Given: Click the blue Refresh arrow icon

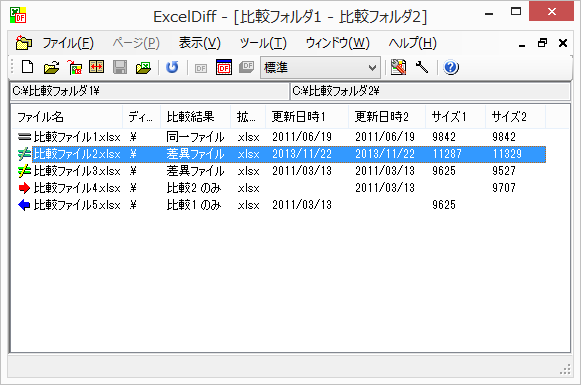Looking at the screenshot, I should pyautogui.click(x=172, y=67).
